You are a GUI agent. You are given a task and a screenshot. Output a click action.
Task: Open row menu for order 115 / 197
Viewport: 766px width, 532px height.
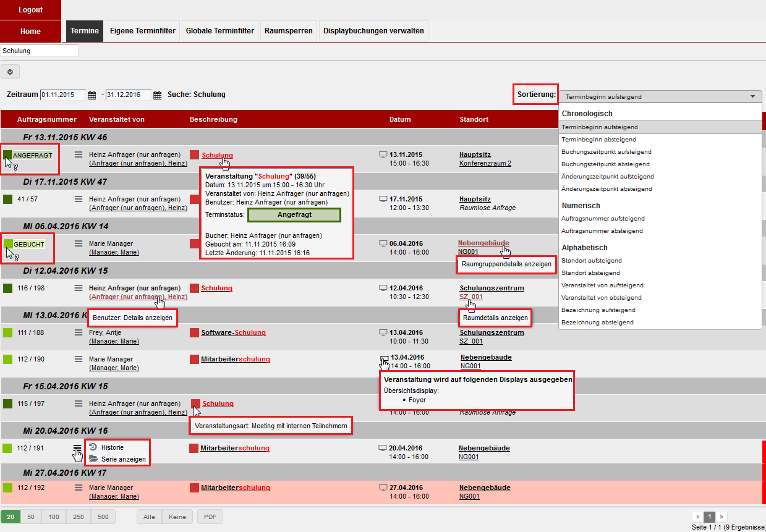78,403
